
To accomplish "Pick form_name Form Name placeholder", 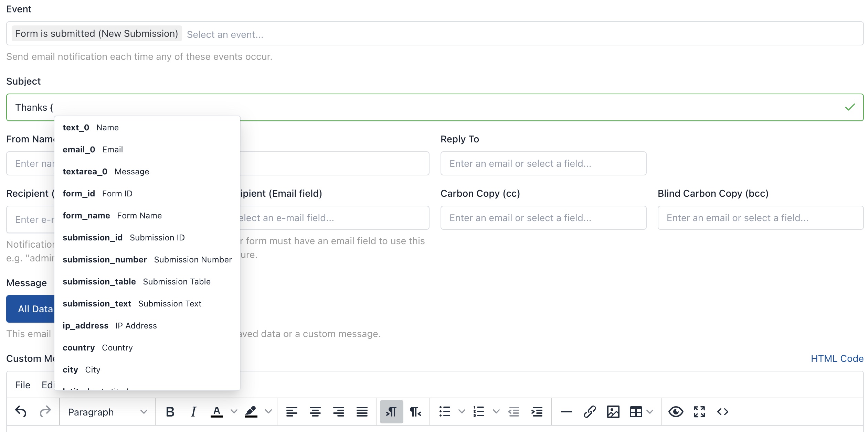I will [x=147, y=216].
